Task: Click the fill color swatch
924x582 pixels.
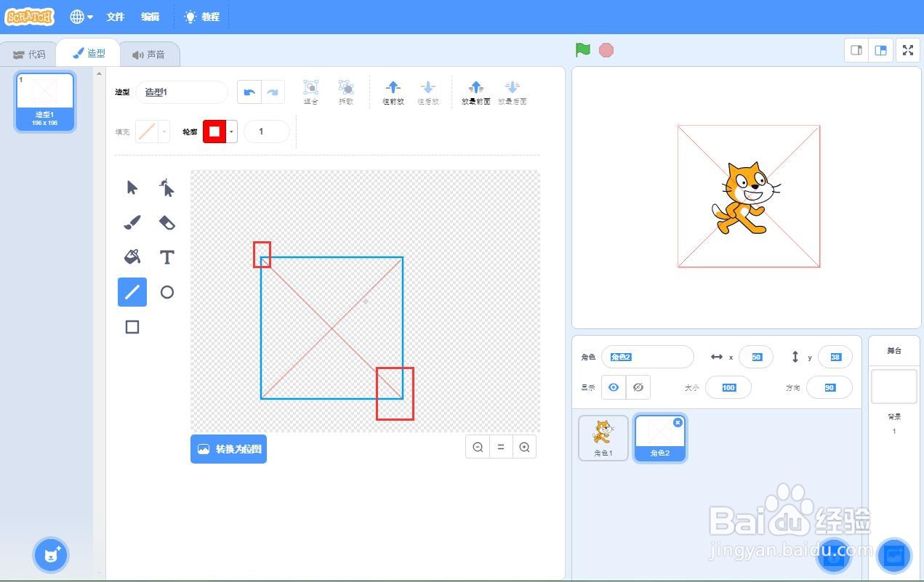Action: pyautogui.click(x=148, y=132)
